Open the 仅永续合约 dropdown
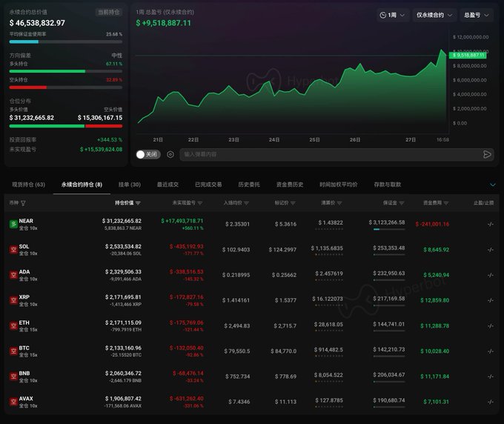The image size is (504, 424). pos(434,15)
